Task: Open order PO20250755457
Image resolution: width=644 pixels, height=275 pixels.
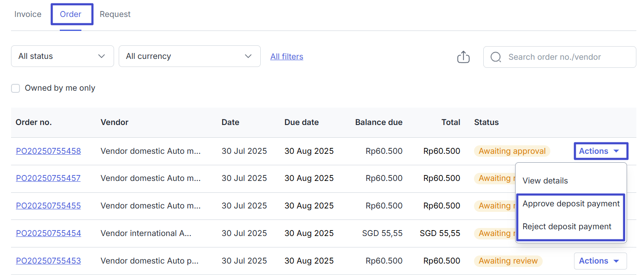Action: (48, 178)
